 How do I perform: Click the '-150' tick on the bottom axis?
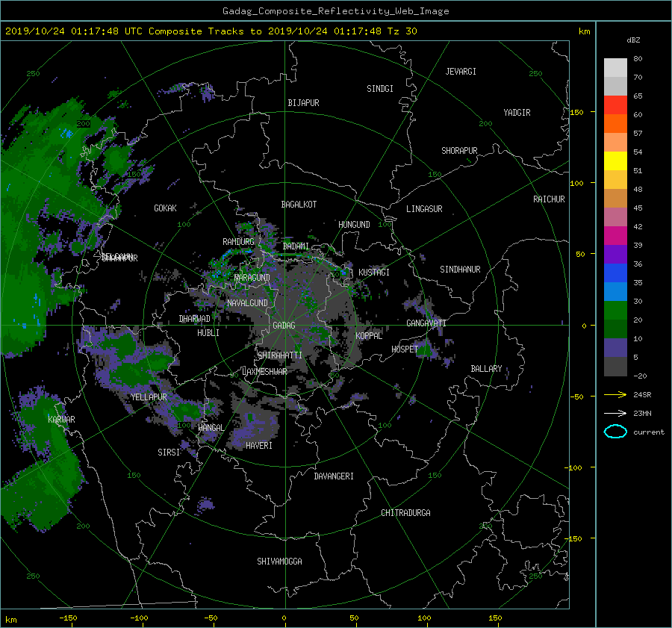(68, 618)
